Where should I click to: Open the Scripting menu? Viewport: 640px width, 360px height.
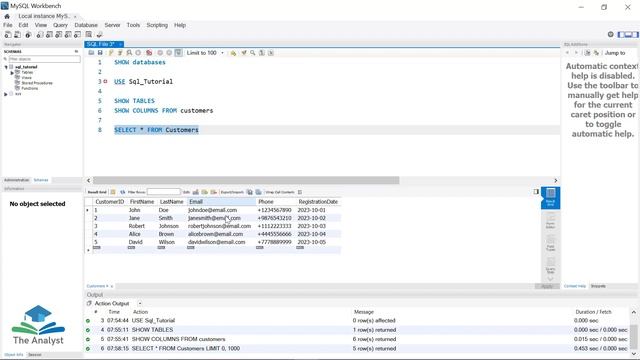coord(157,25)
